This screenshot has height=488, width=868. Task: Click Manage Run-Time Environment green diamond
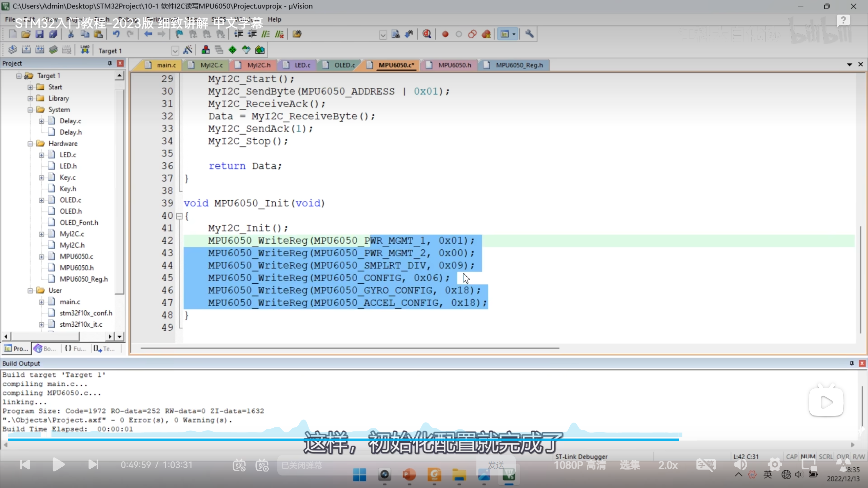point(233,50)
